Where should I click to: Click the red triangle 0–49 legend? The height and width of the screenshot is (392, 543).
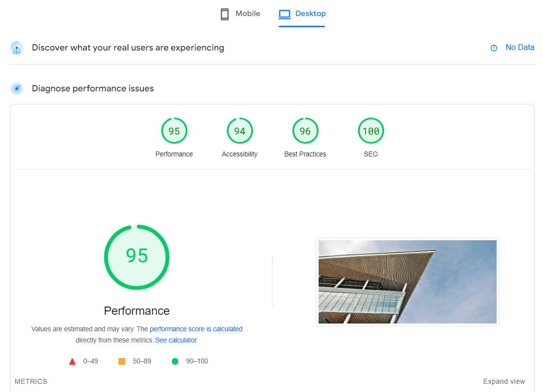click(x=72, y=361)
